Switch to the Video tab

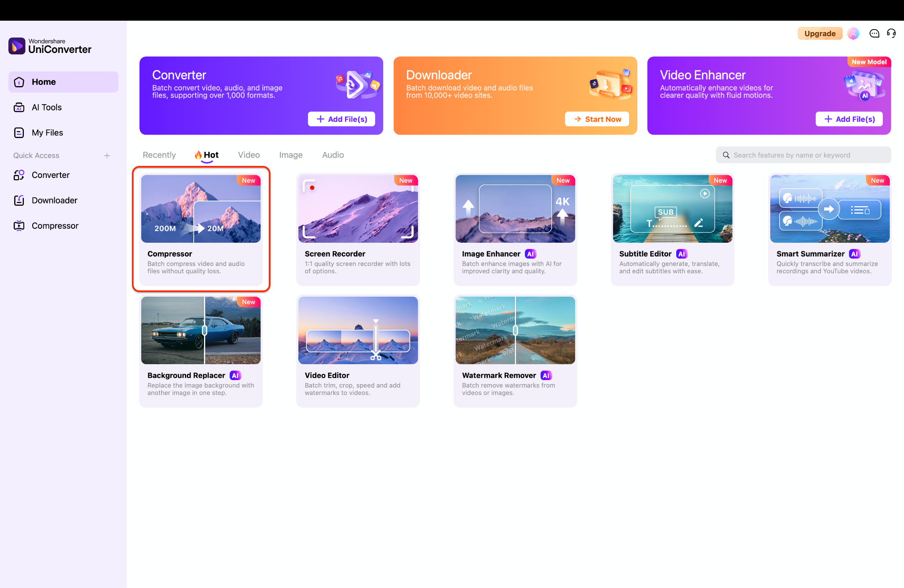coord(249,155)
